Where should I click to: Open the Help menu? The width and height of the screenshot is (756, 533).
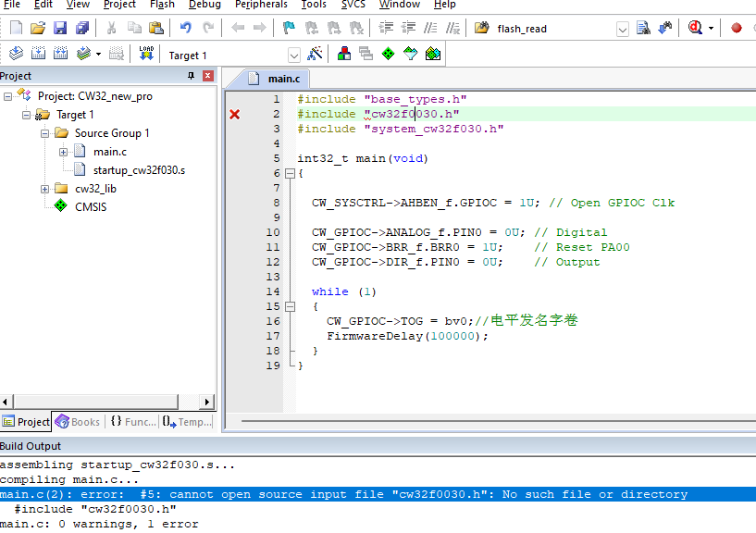[444, 5]
